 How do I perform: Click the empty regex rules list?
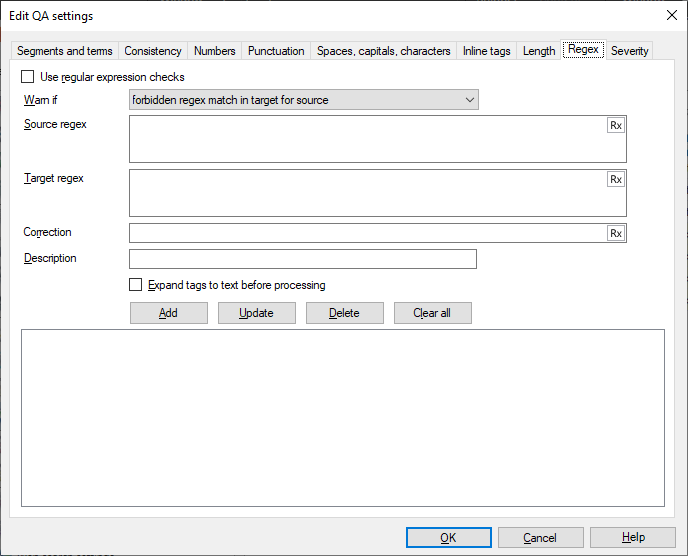tap(343, 418)
